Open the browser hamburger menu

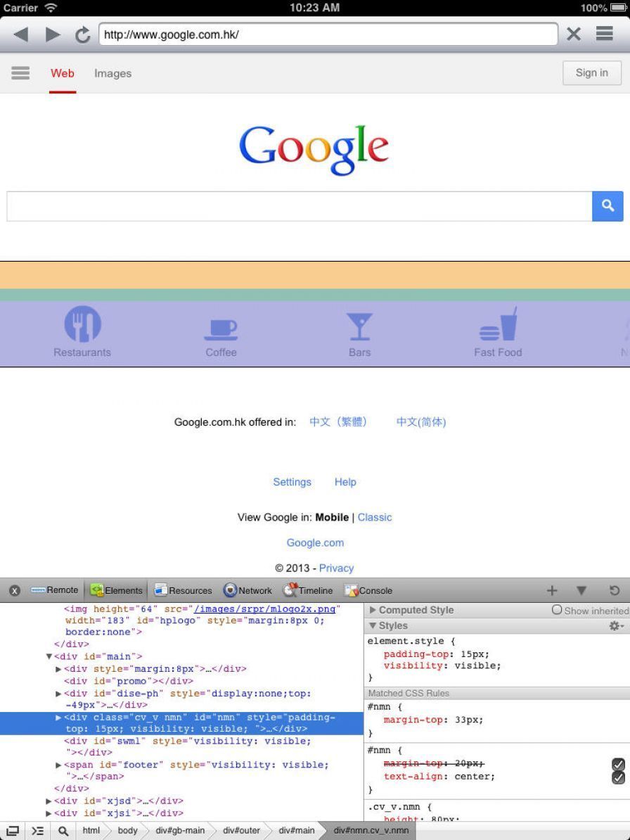pos(605,34)
